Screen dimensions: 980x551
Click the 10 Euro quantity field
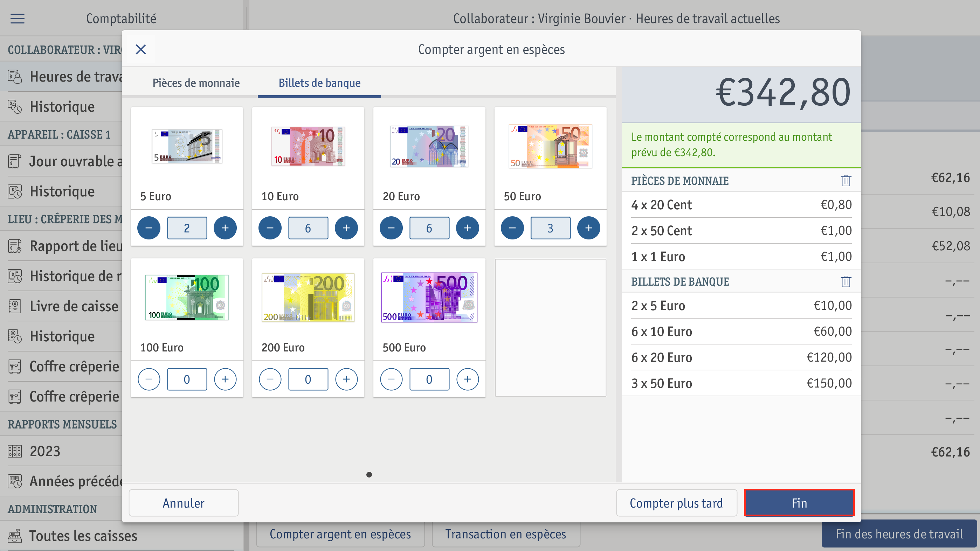pyautogui.click(x=308, y=228)
